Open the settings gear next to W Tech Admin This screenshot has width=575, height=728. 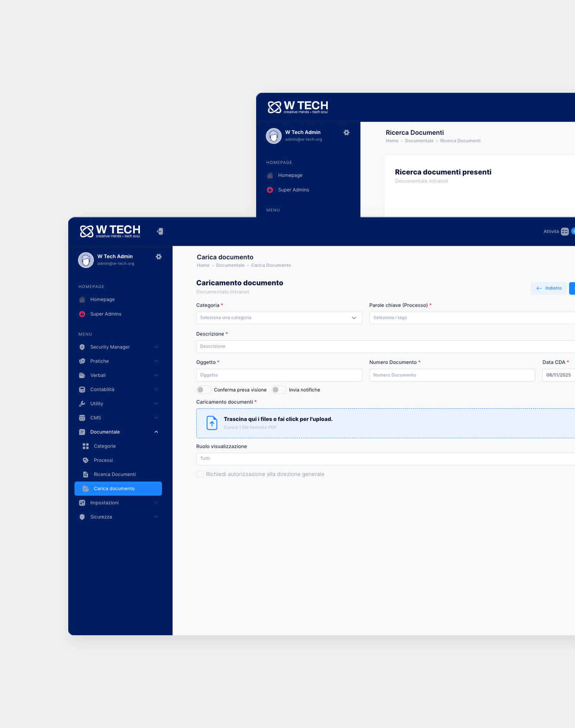(x=159, y=257)
